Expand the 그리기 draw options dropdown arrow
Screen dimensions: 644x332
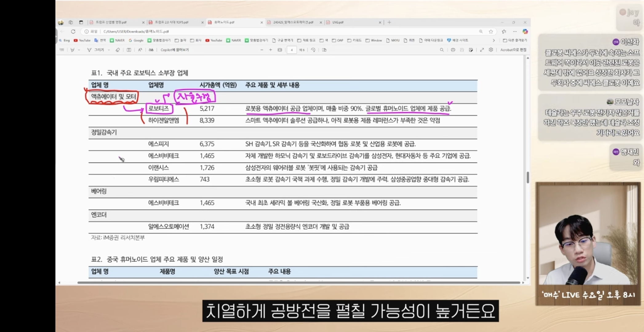[x=109, y=50]
